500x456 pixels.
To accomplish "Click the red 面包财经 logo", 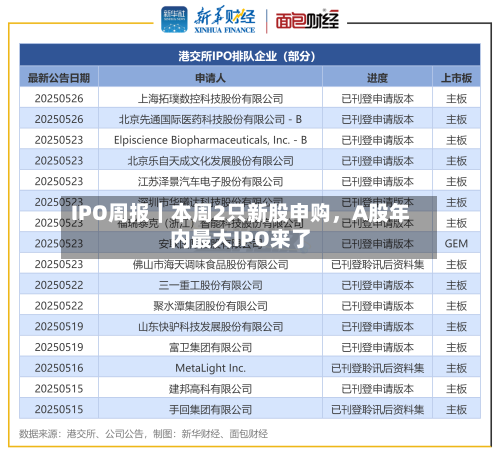I will click(307, 21).
